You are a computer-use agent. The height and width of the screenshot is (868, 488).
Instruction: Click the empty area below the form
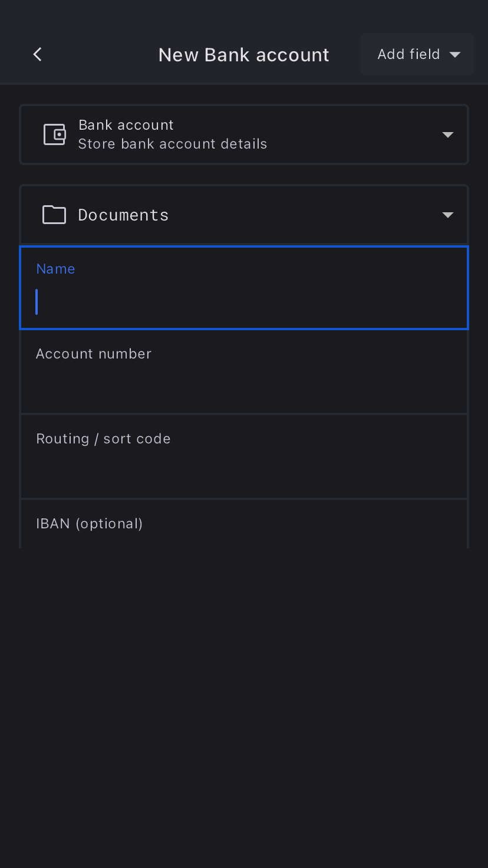pyautogui.click(x=244, y=708)
